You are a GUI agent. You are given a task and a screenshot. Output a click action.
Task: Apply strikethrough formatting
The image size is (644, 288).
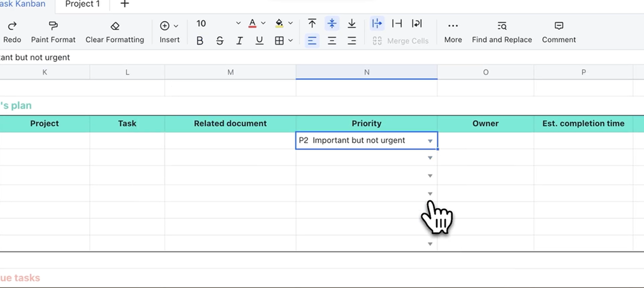click(220, 41)
